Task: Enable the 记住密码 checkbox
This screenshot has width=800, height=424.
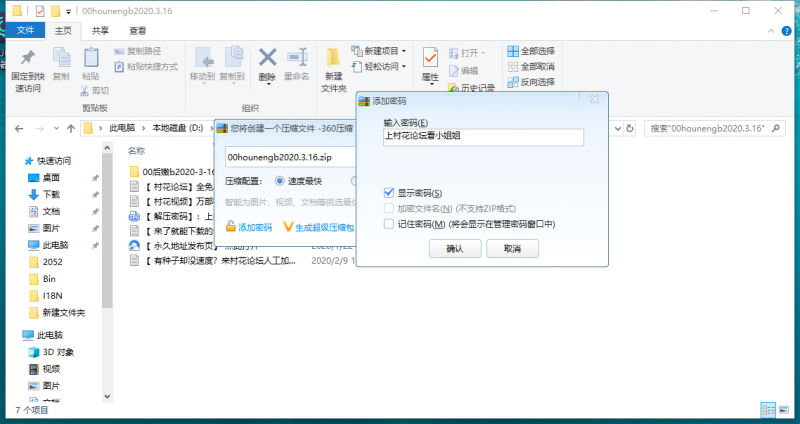Action: tap(389, 224)
